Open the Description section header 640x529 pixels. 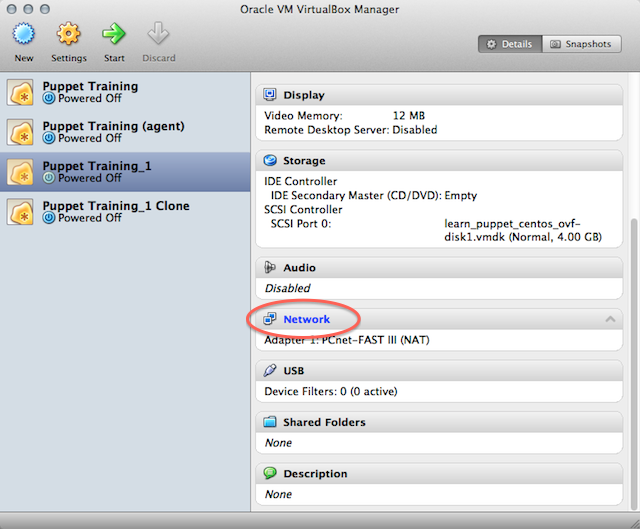(x=439, y=473)
